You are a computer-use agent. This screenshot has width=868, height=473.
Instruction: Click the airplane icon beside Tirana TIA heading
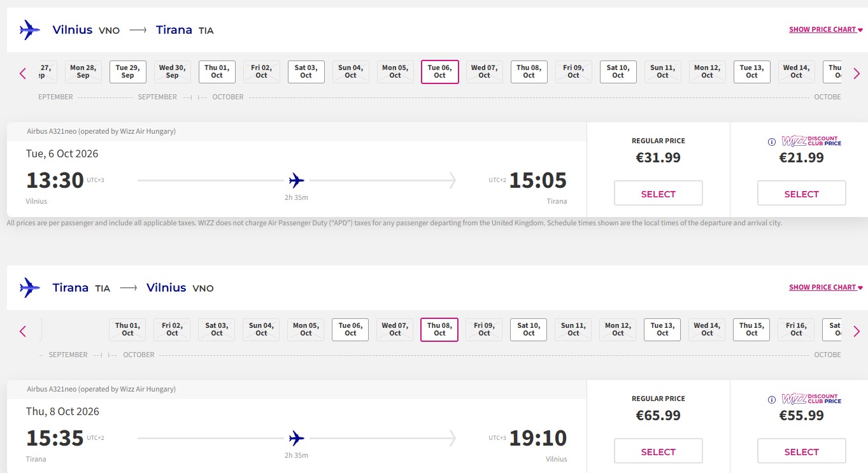tap(29, 288)
